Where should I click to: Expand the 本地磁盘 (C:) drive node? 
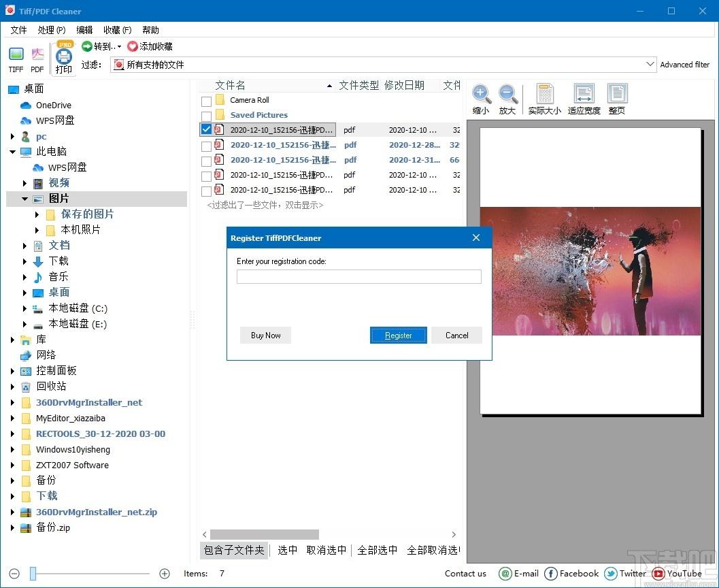tap(24, 309)
